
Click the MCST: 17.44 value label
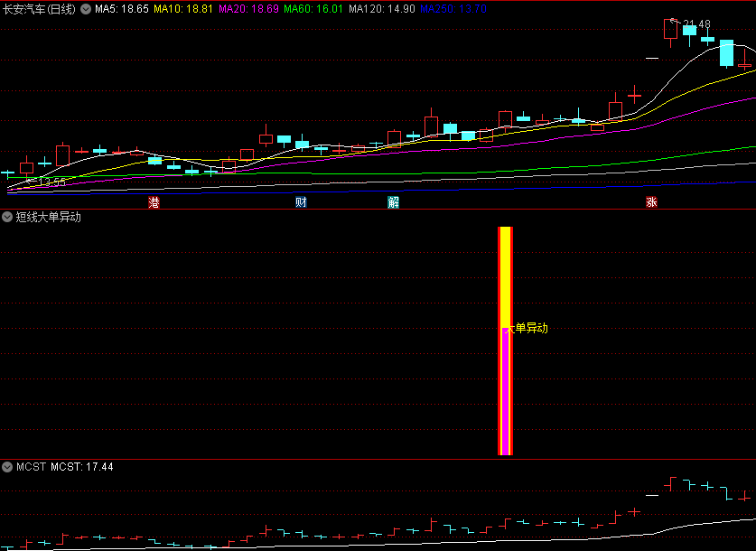tap(82, 467)
